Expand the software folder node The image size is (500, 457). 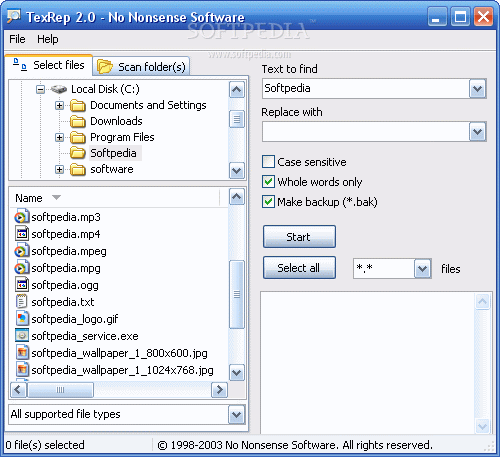pyautogui.click(x=59, y=169)
